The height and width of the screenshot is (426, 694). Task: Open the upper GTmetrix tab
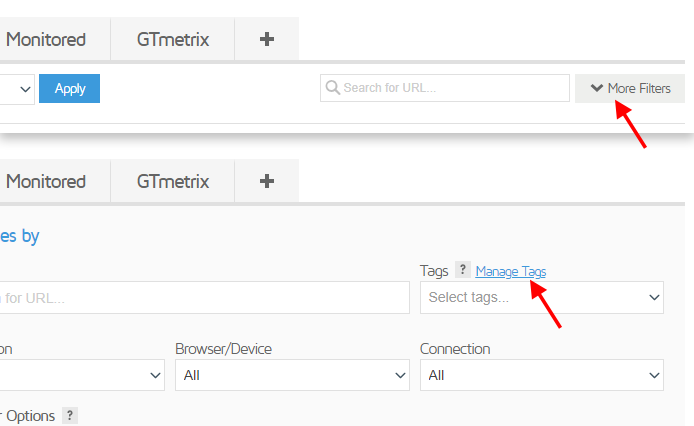[x=173, y=39]
